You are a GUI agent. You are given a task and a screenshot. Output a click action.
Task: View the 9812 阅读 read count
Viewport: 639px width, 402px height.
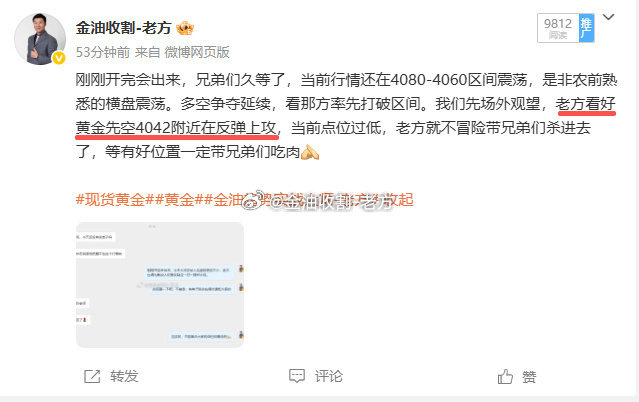click(x=558, y=28)
